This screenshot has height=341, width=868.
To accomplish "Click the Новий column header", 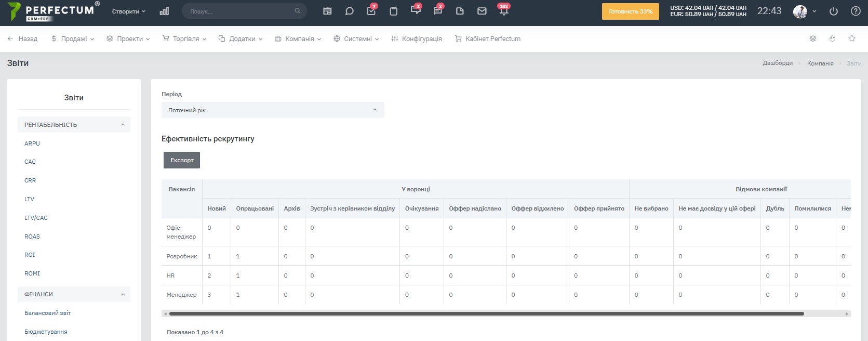I will [x=217, y=208].
